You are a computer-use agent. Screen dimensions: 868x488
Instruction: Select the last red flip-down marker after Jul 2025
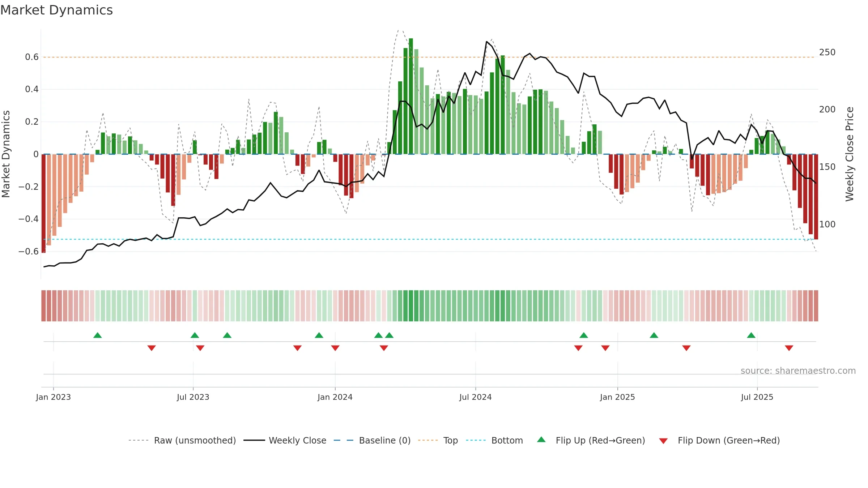point(789,348)
